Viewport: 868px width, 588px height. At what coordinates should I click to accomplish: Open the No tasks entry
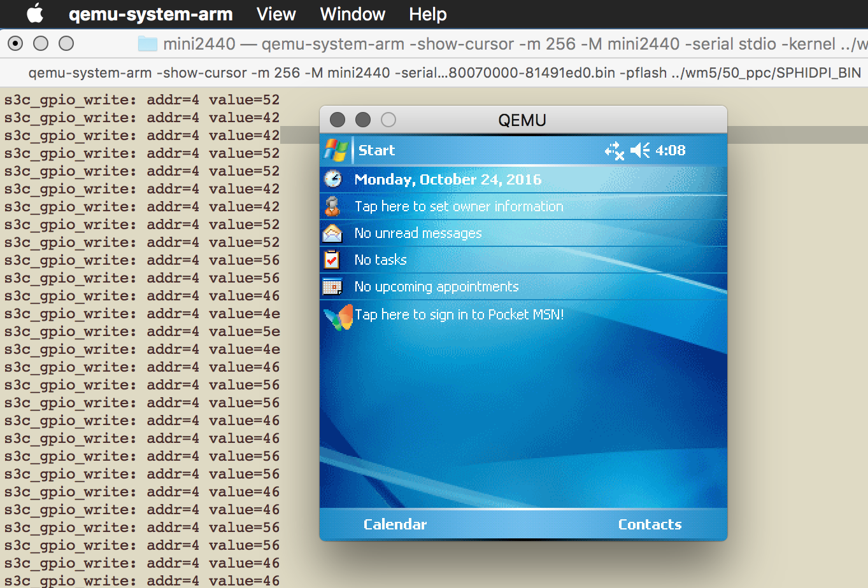coord(380,260)
